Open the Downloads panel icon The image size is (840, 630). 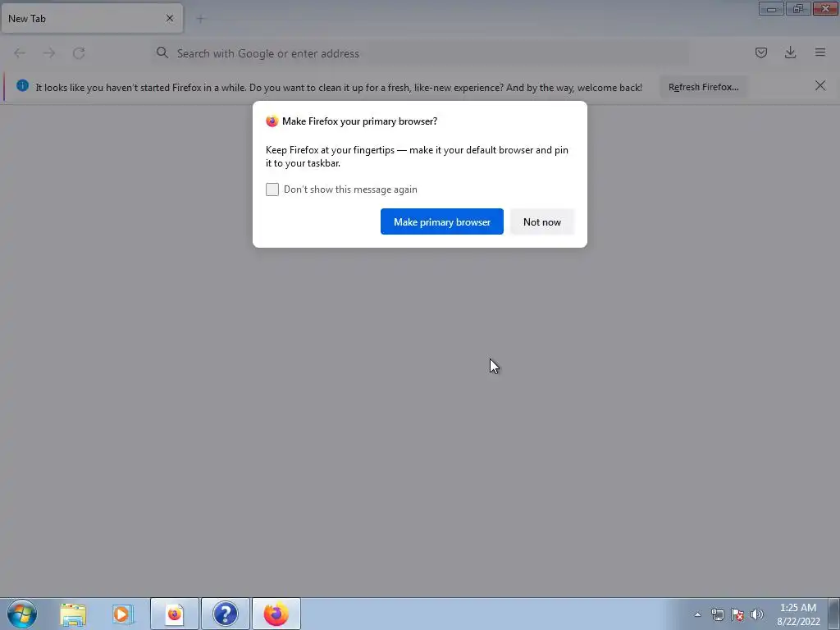(x=790, y=52)
